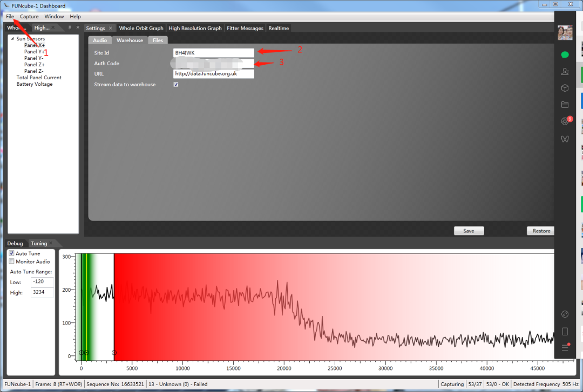
Task: Select the Who... tab in left panel
Action: click(17, 28)
